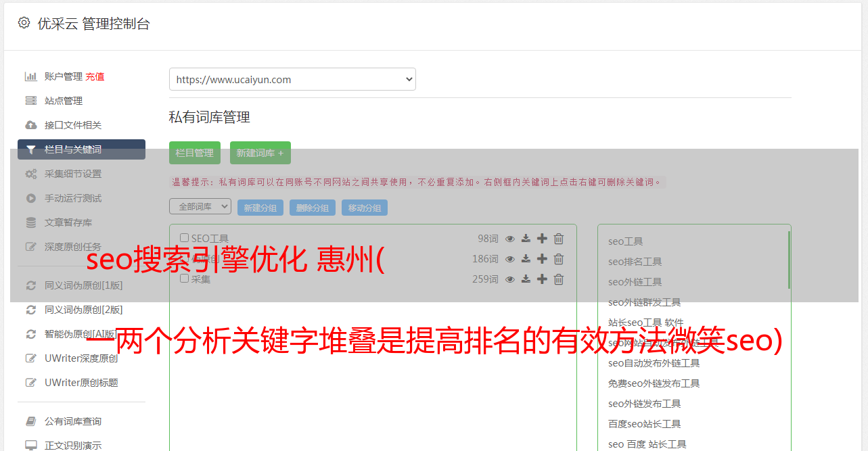
Task: View the SEO工具 library with the eye icon
Action: tap(510, 239)
